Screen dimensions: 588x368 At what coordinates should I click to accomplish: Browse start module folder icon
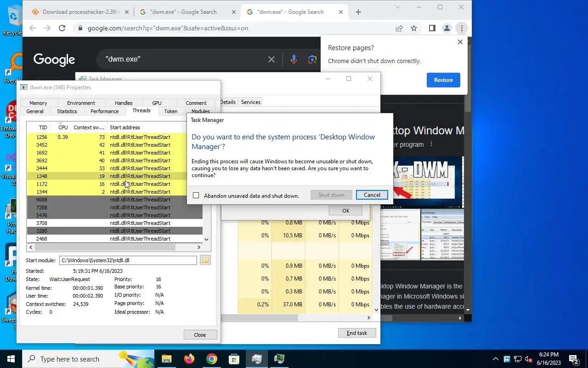coord(205,260)
